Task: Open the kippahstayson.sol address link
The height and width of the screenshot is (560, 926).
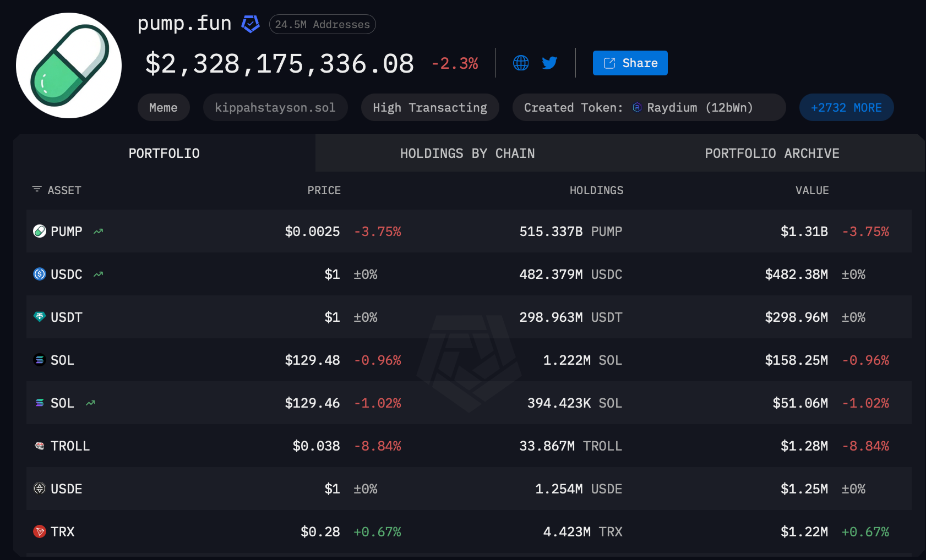Action: 275,107
